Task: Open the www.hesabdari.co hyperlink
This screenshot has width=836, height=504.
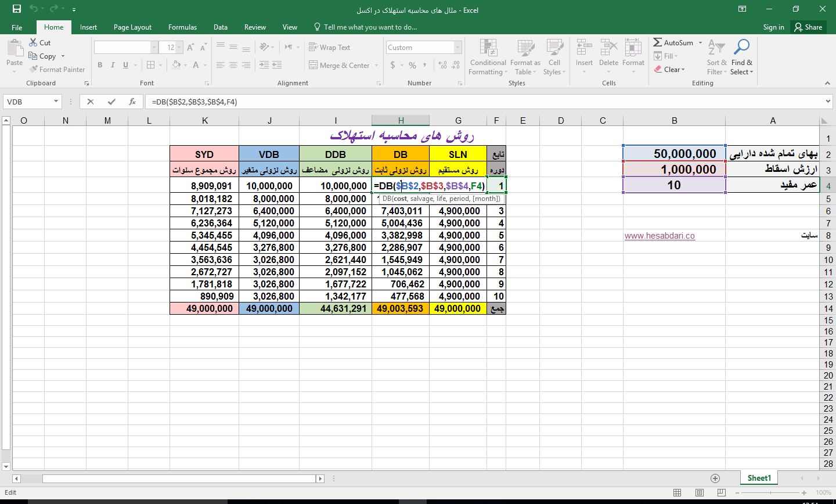Action: [x=660, y=236]
